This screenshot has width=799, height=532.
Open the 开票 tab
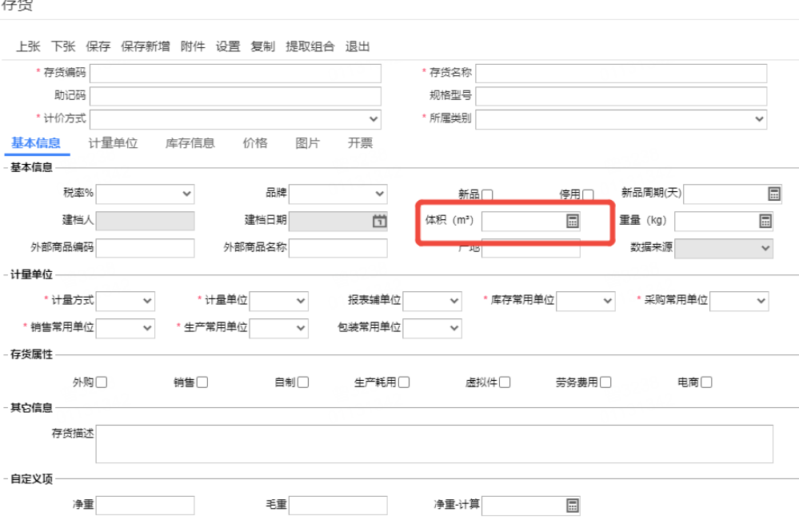(360, 143)
